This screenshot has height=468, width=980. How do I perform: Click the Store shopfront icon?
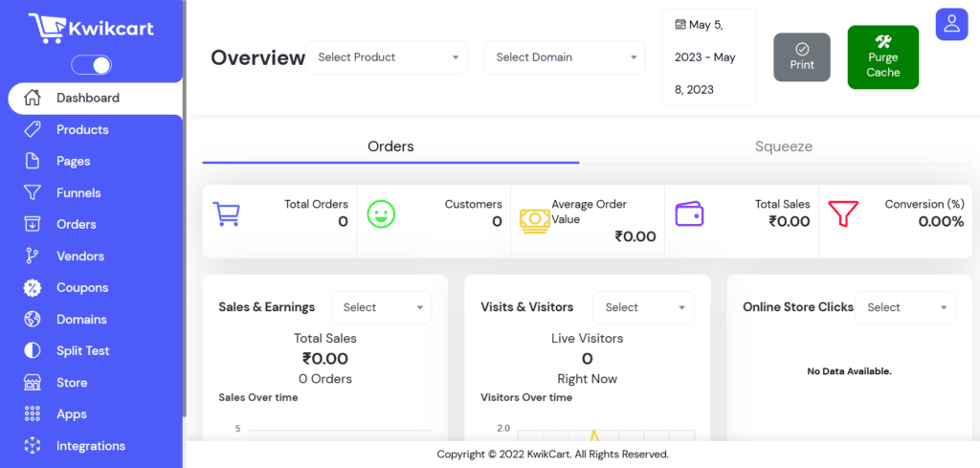click(32, 383)
